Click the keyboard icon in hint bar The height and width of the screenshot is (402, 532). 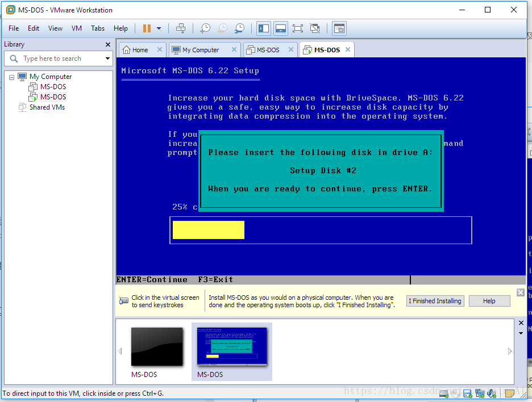[x=124, y=301]
